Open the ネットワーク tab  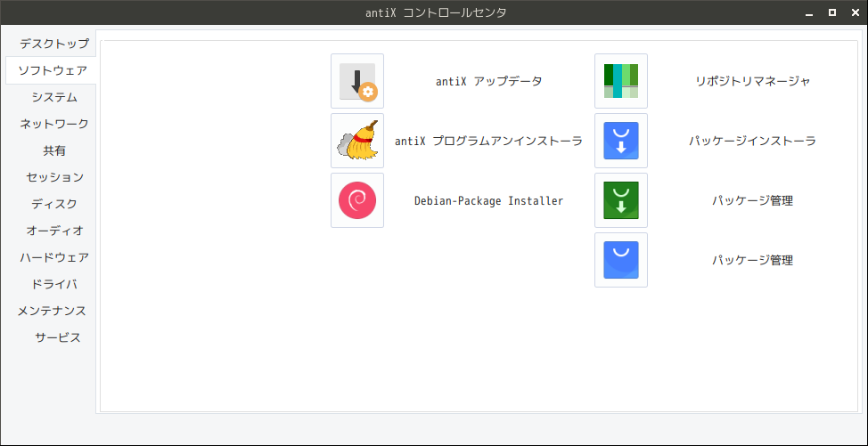(x=53, y=124)
